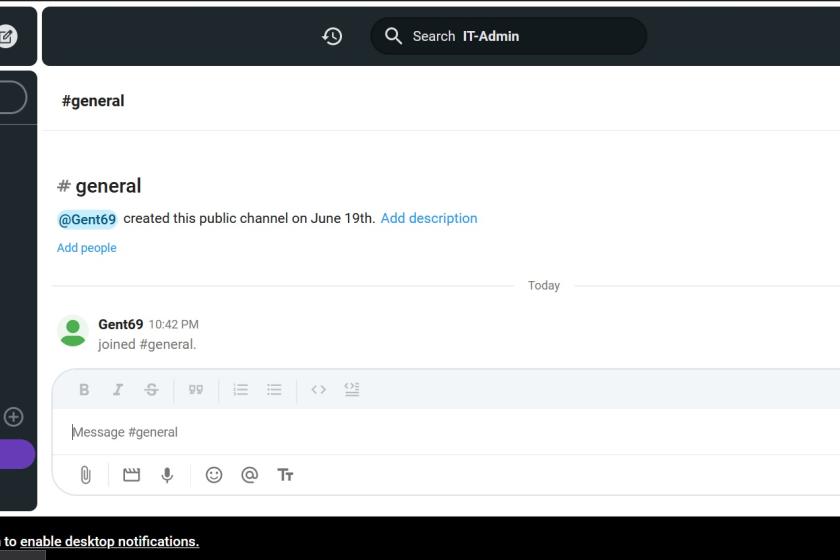Screen dimensions: 840x560
Task: Insert an ordered list
Action: [241, 390]
